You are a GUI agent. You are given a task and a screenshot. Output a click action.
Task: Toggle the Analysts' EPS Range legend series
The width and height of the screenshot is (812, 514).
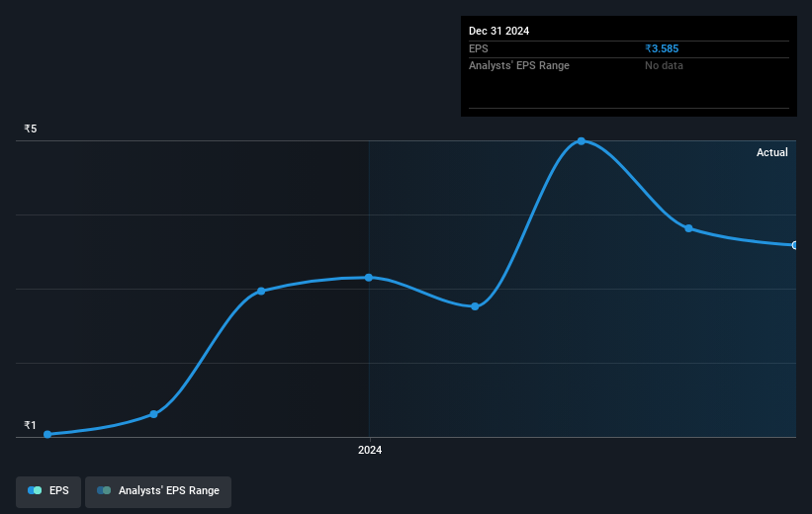pyautogui.click(x=158, y=491)
